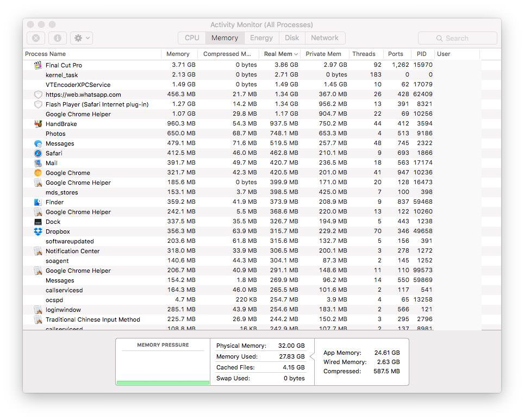Image resolution: width=524 pixels, height=420 pixels.
Task: Click the Search input field
Action: (x=457, y=39)
